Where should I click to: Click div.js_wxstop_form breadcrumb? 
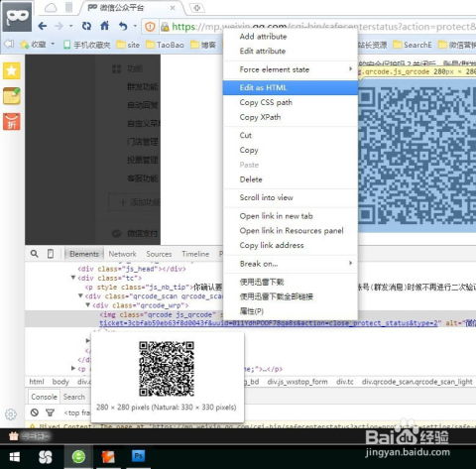pos(297,382)
